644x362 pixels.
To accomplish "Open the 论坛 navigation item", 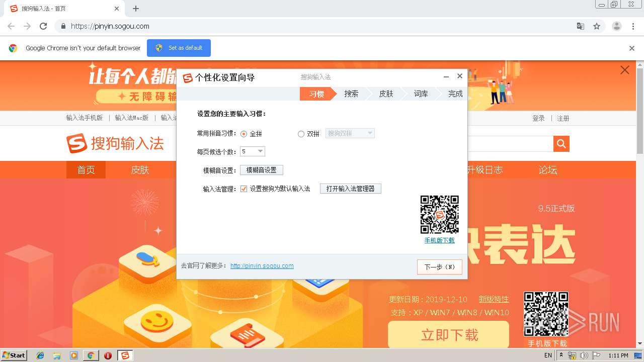I will (548, 170).
